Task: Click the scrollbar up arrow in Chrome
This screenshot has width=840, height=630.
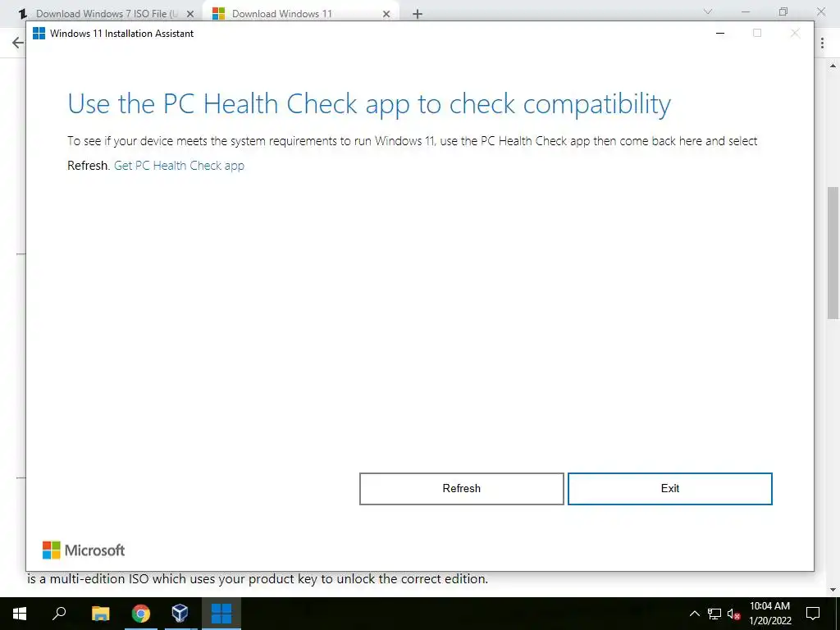Action: coord(833,66)
